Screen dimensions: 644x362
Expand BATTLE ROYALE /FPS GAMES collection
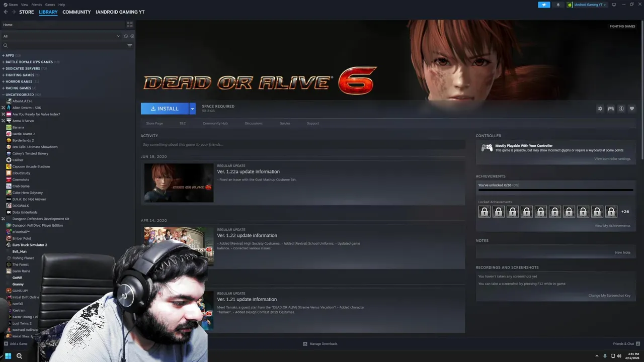(3, 62)
